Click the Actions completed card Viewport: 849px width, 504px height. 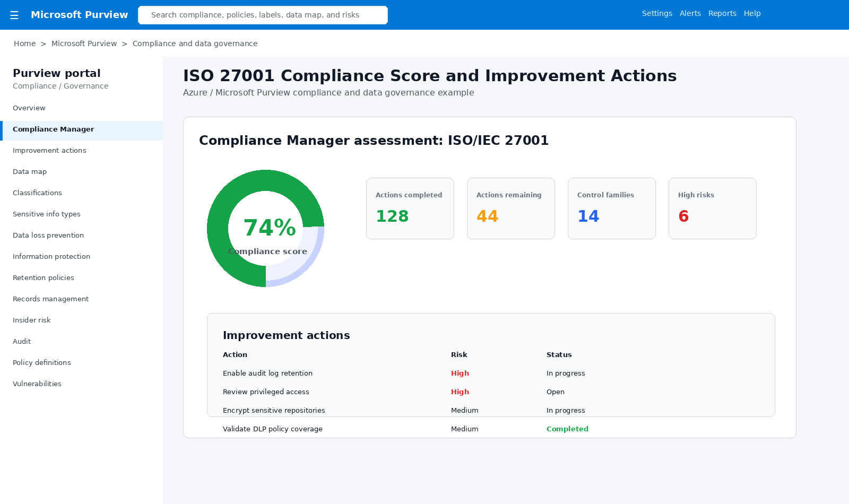(410, 208)
